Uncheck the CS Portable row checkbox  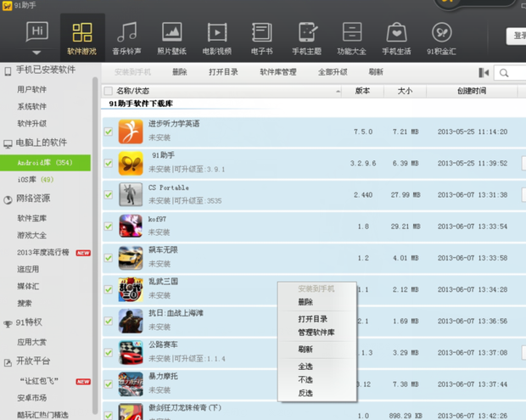[108, 195]
